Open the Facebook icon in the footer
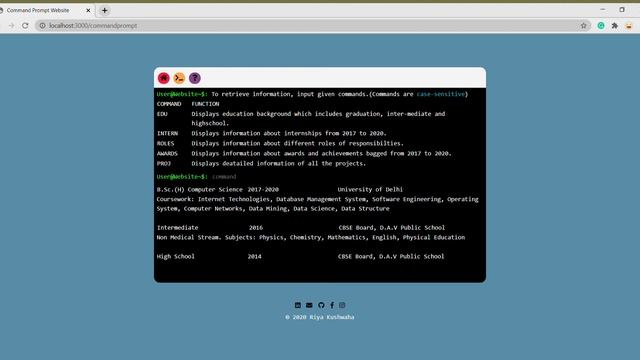The width and height of the screenshot is (640, 360). click(332, 305)
